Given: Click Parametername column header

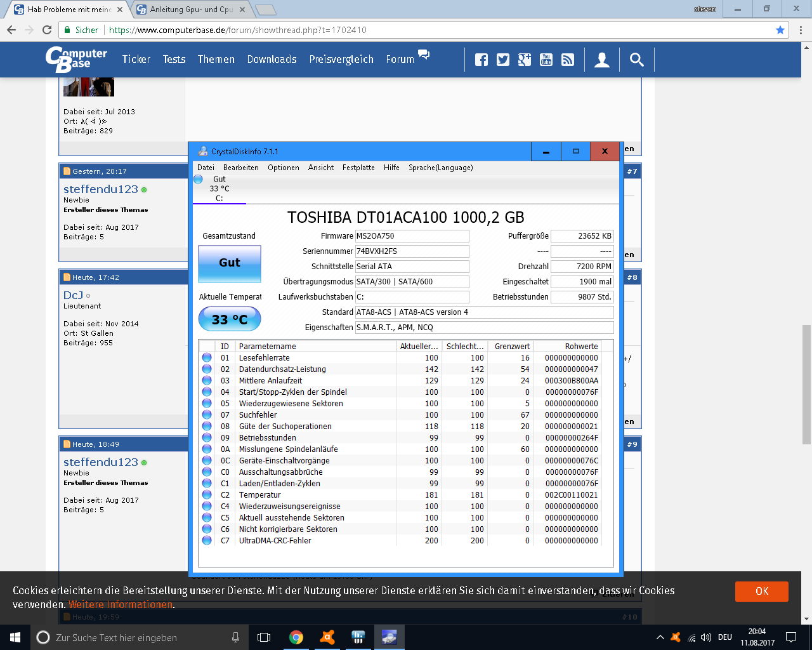Looking at the screenshot, I should click(x=316, y=346).
